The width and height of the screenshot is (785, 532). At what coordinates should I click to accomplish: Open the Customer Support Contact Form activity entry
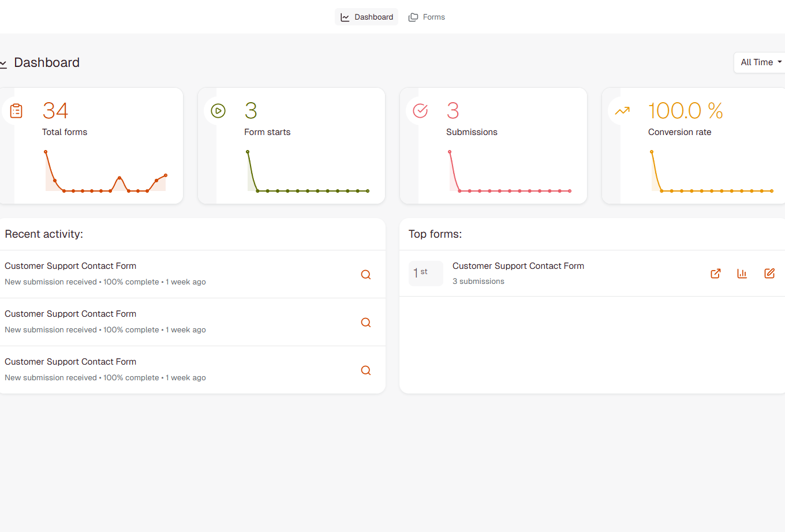click(x=70, y=266)
